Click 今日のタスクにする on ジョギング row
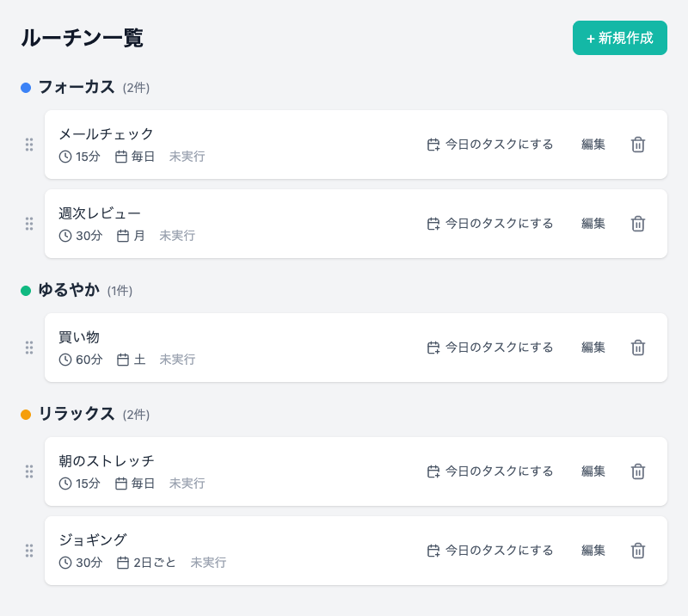688x616 pixels. coord(490,551)
